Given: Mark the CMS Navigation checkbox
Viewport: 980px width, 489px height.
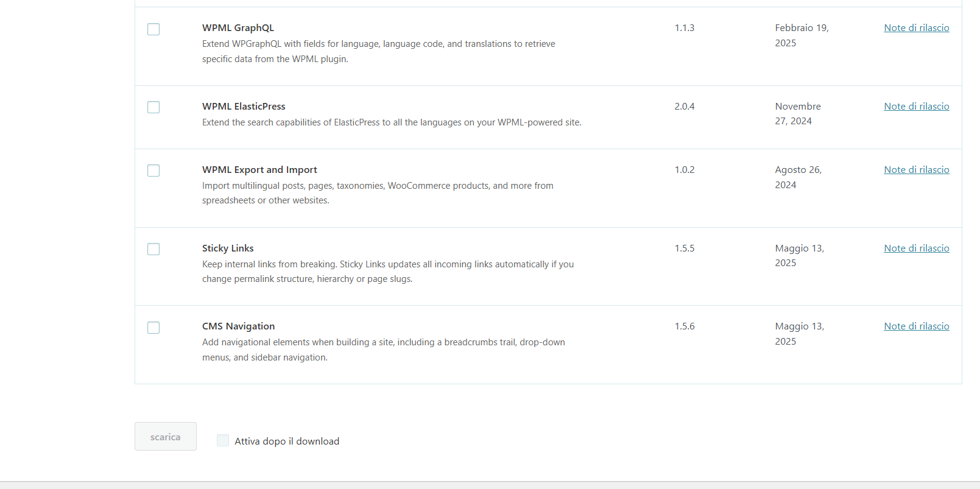Looking at the screenshot, I should pyautogui.click(x=153, y=328).
